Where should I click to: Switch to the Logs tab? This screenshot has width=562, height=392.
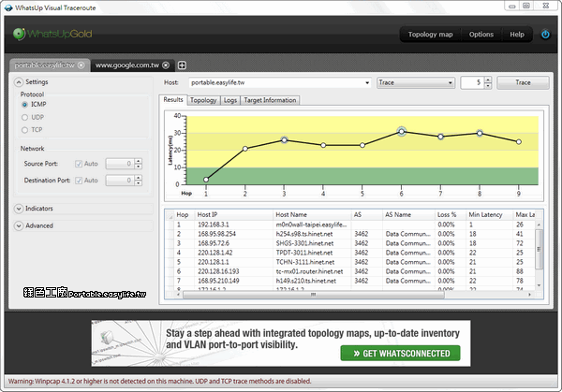[x=230, y=100]
